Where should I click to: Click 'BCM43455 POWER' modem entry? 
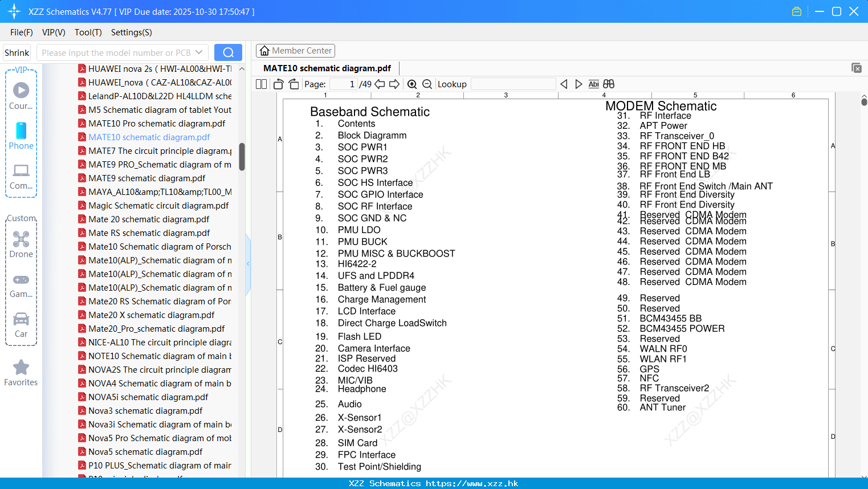click(x=682, y=328)
